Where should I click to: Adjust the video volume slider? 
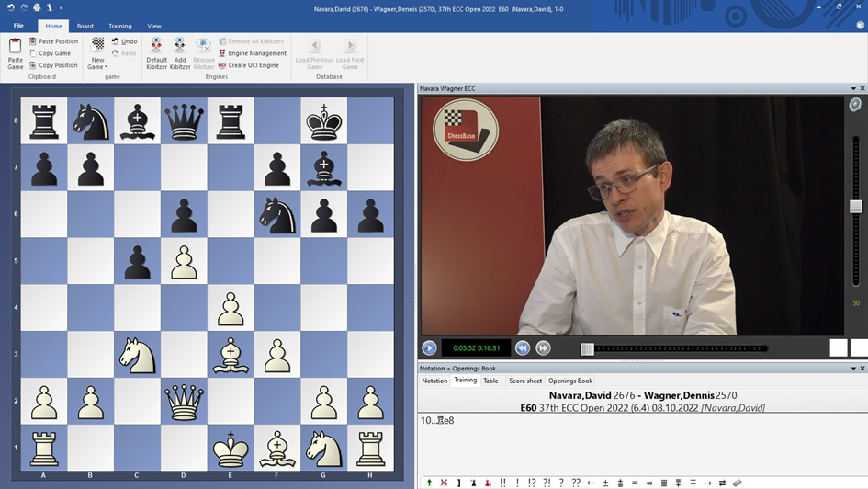pos(856,207)
